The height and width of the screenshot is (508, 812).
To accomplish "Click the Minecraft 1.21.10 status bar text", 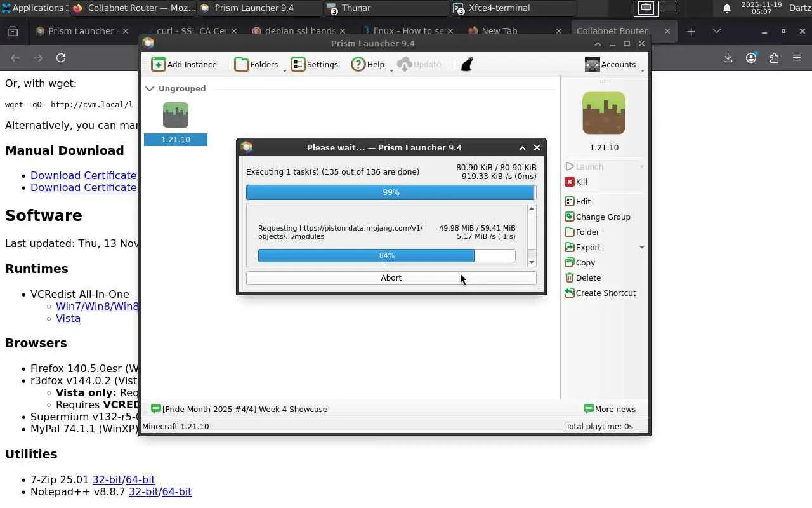I will coord(176,426).
